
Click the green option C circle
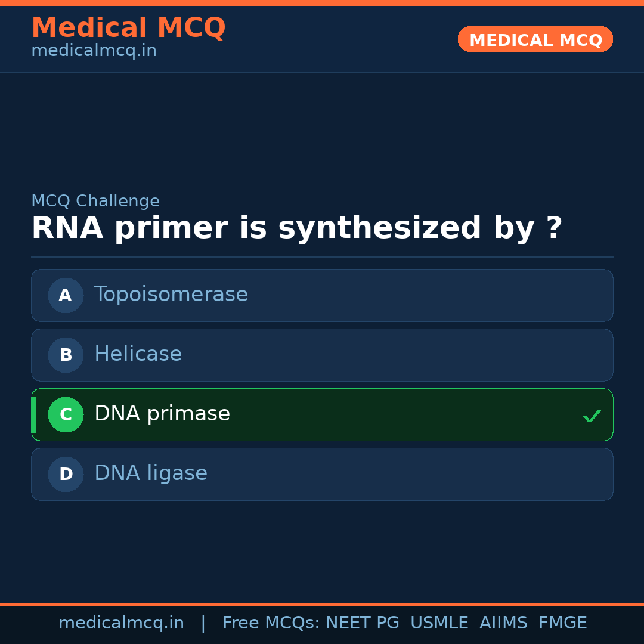66,414
